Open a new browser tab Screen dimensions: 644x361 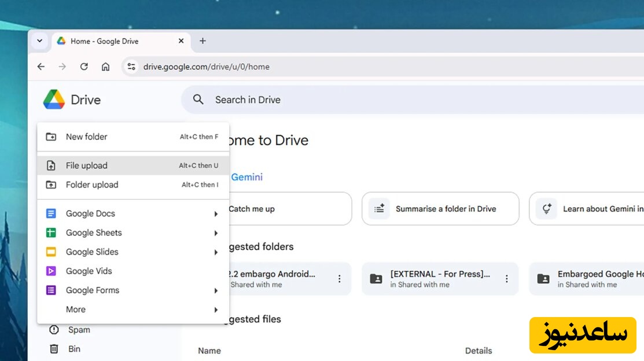pos(203,41)
